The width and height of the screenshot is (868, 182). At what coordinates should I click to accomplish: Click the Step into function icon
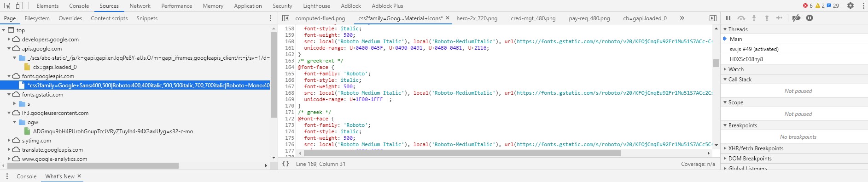[x=754, y=18]
